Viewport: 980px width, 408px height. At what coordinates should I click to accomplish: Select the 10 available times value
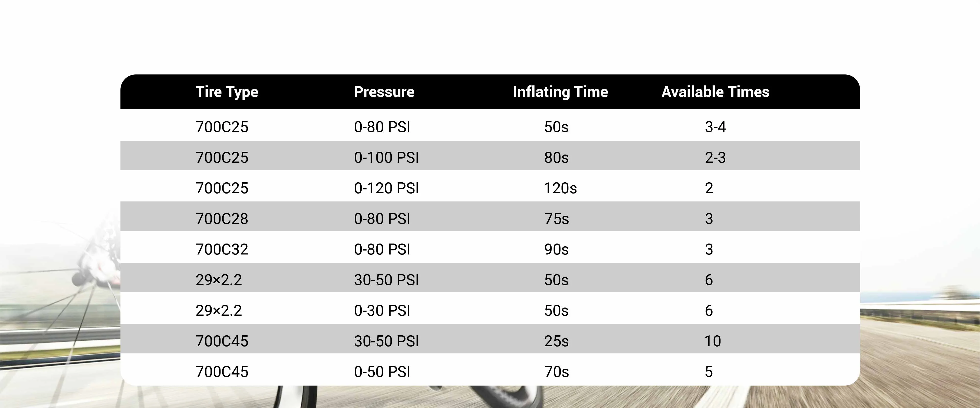click(x=713, y=341)
